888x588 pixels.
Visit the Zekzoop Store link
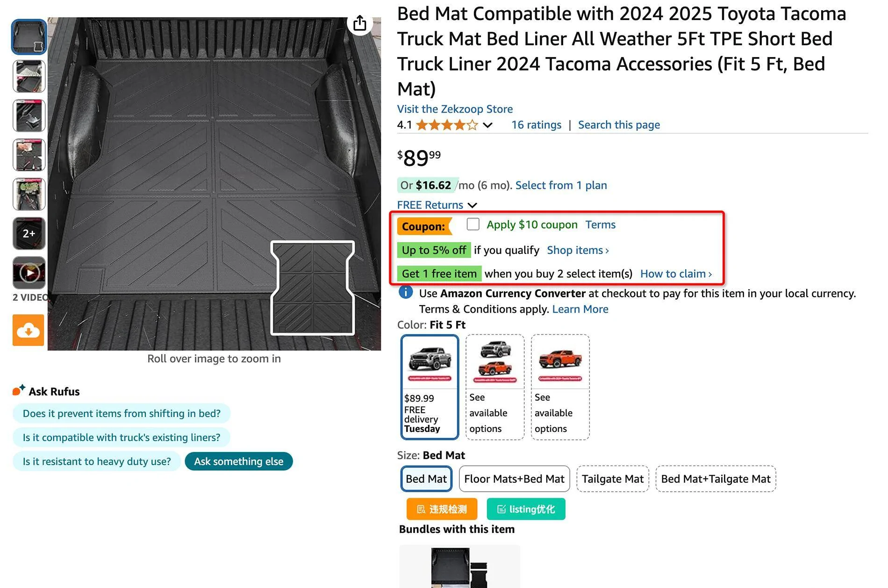(x=455, y=109)
